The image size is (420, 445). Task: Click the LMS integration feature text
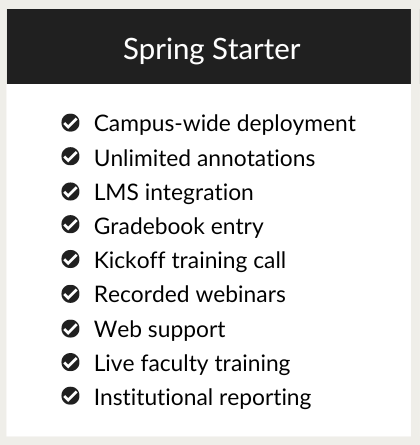(174, 193)
